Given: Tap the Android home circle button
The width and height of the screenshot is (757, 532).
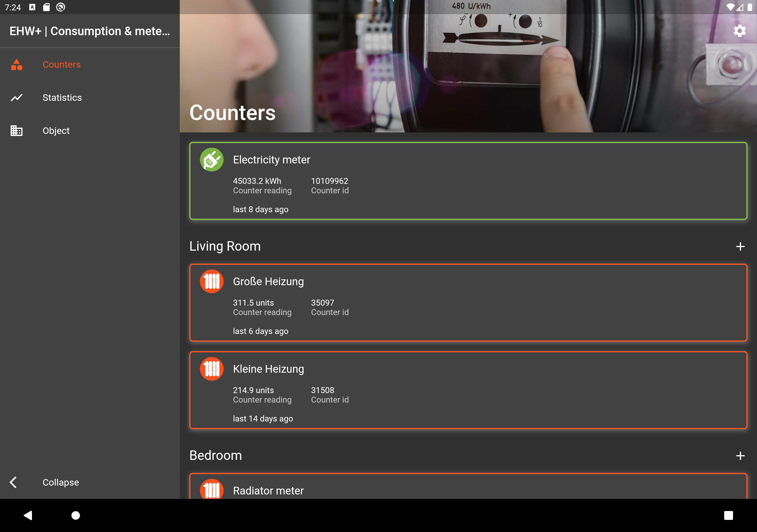Looking at the screenshot, I should pyautogui.click(x=76, y=515).
